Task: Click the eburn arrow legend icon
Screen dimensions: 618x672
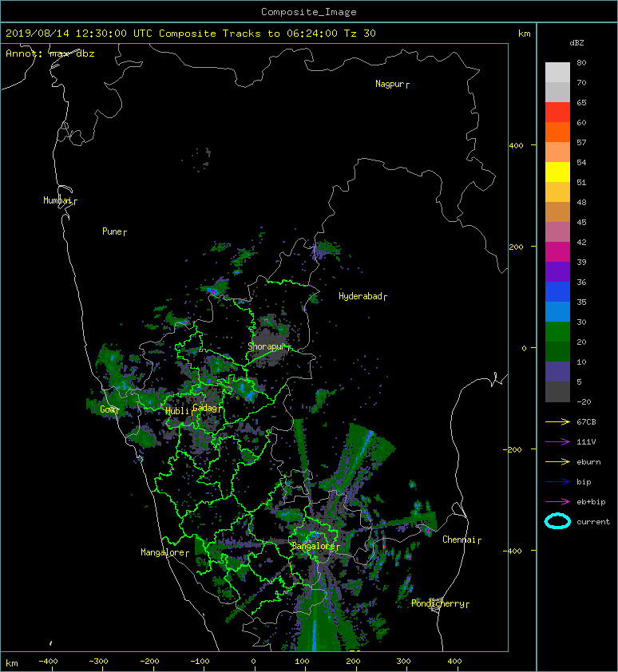Action: pos(557,461)
